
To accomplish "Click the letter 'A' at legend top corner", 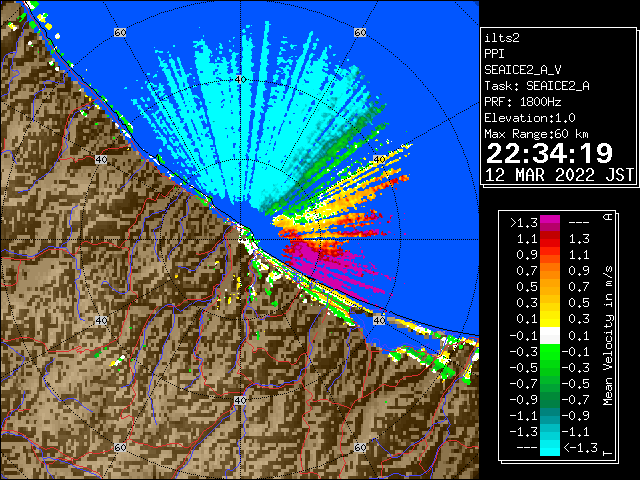I will click(608, 217).
